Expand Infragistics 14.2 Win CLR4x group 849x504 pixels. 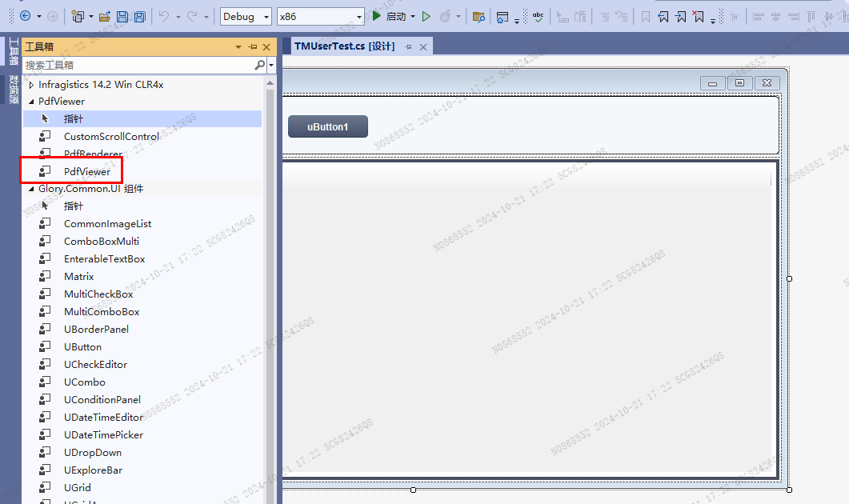[x=31, y=85]
